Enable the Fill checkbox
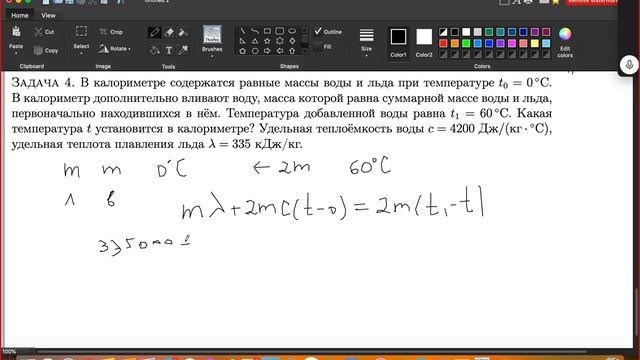Viewport: 640px width, 360px height. [x=318, y=47]
